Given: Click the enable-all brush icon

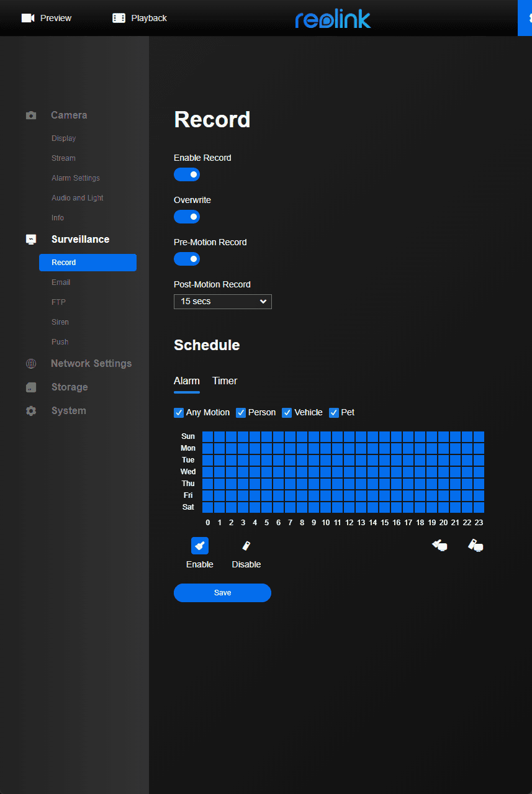Looking at the screenshot, I should pyautogui.click(x=440, y=546).
